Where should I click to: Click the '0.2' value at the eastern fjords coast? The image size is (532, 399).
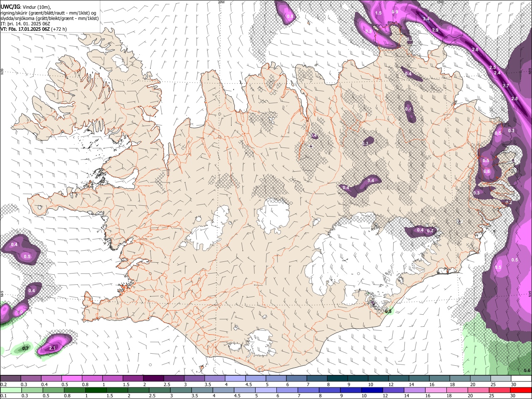coord(509,202)
